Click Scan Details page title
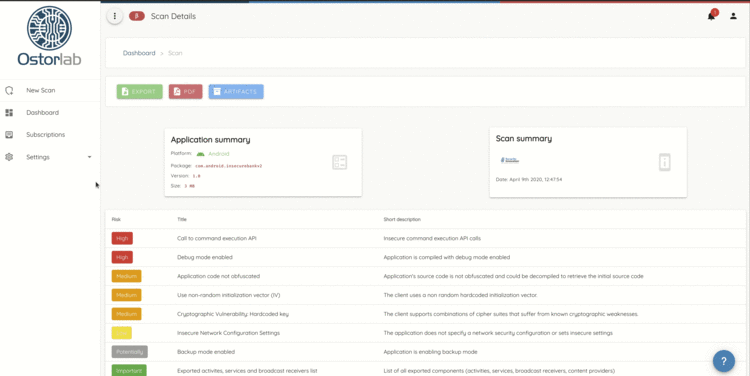 click(x=173, y=16)
